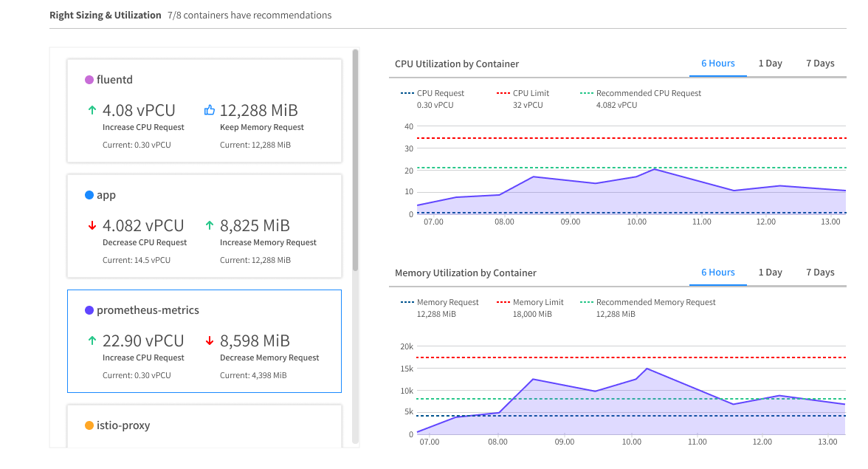The image size is (868, 469).
Task: Click the 'Memory Utilization by Container' title
Action: (466, 273)
